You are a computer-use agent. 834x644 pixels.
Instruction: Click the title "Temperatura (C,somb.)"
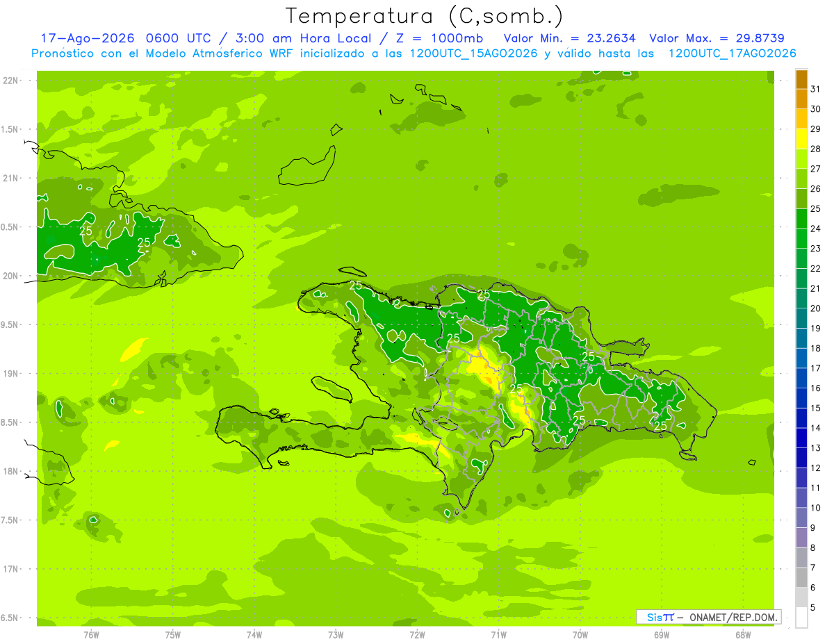click(424, 15)
